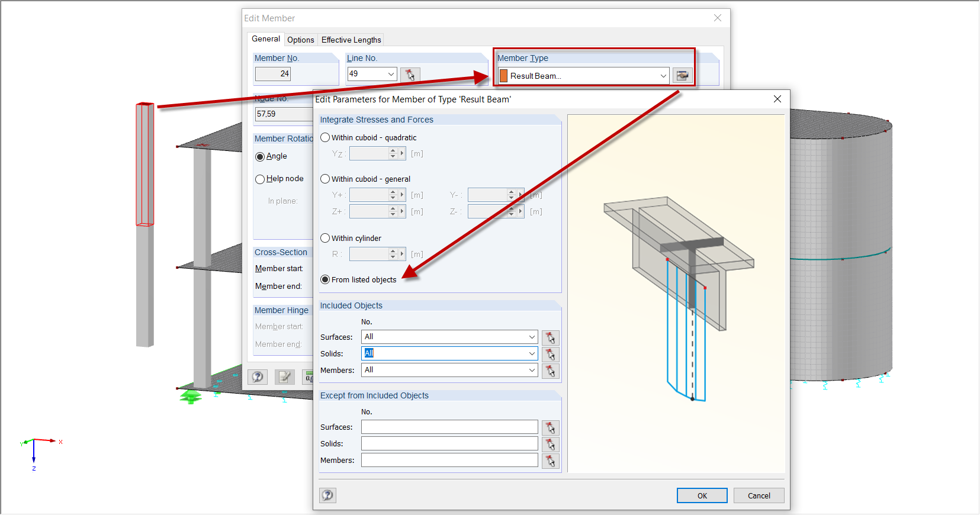Viewport: 980px width, 515px height.
Task: Click the Y+ value stepper
Action: (393, 195)
